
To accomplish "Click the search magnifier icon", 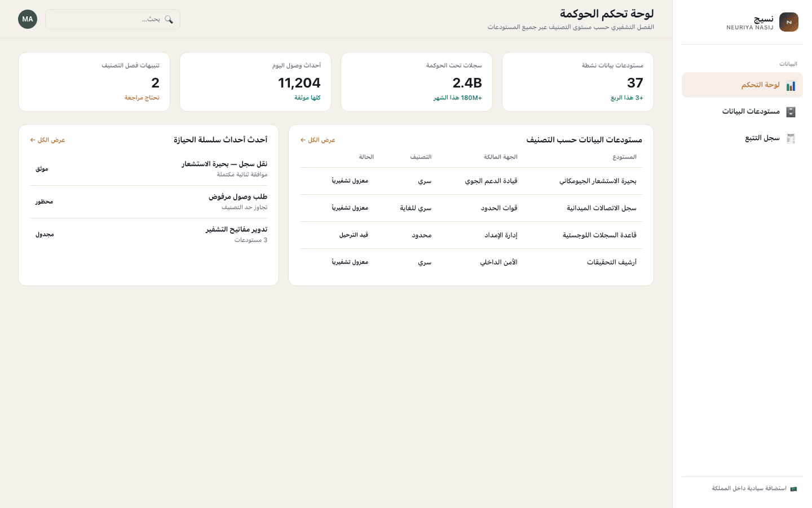I will tap(169, 19).
